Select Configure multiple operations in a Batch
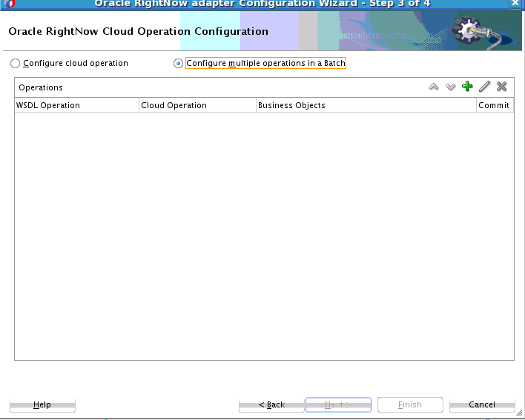 pos(178,63)
